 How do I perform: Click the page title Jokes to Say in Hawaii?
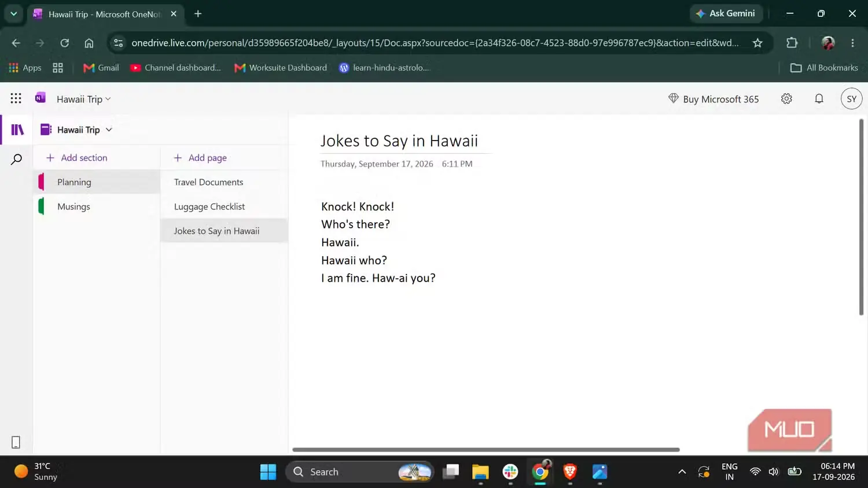pos(399,141)
